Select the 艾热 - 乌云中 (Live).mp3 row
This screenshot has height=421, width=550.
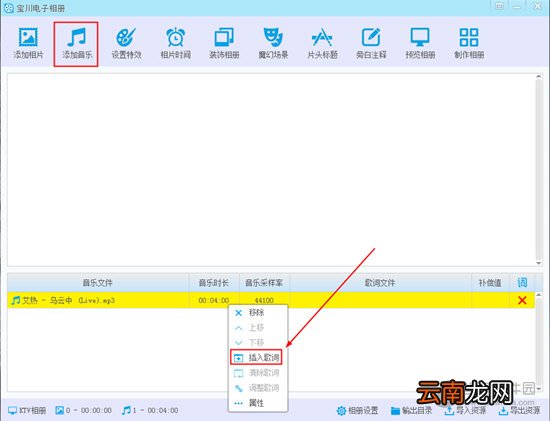(271, 300)
